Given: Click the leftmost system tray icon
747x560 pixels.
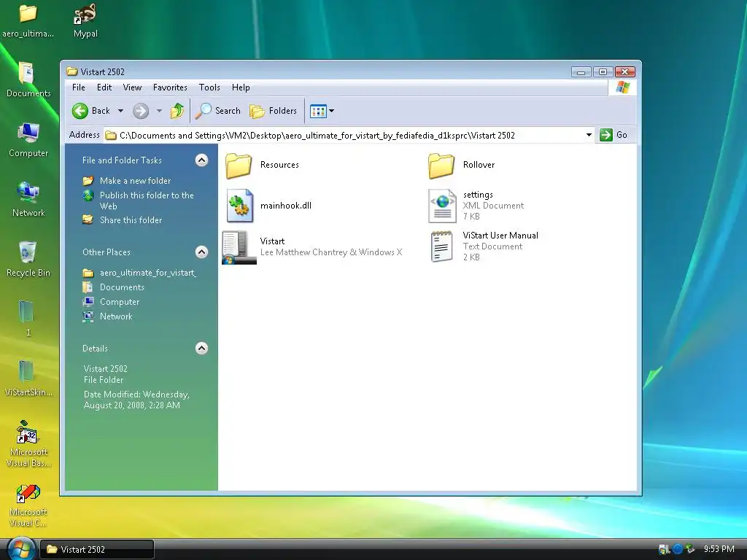Looking at the screenshot, I should [664, 549].
